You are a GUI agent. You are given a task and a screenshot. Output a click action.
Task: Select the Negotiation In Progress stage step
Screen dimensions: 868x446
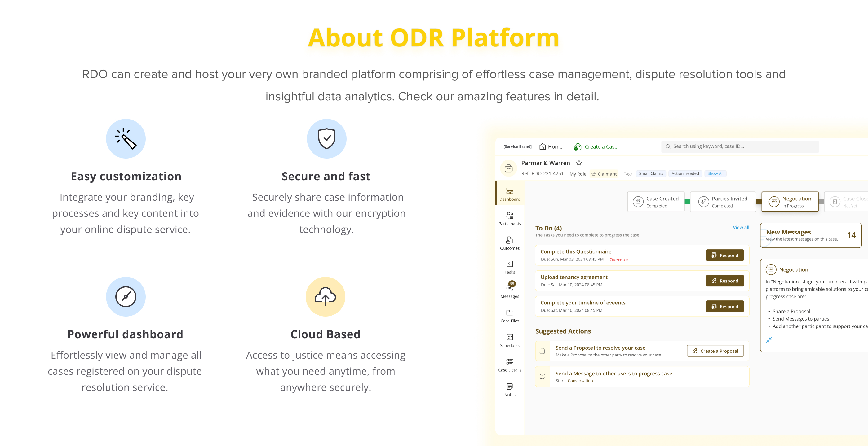pyautogui.click(x=790, y=202)
